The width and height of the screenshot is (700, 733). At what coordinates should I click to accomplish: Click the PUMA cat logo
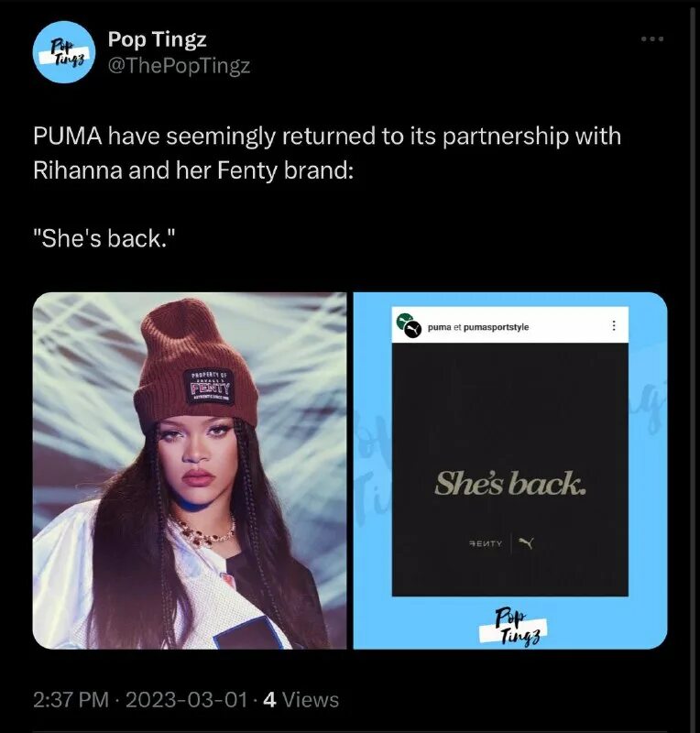click(527, 543)
